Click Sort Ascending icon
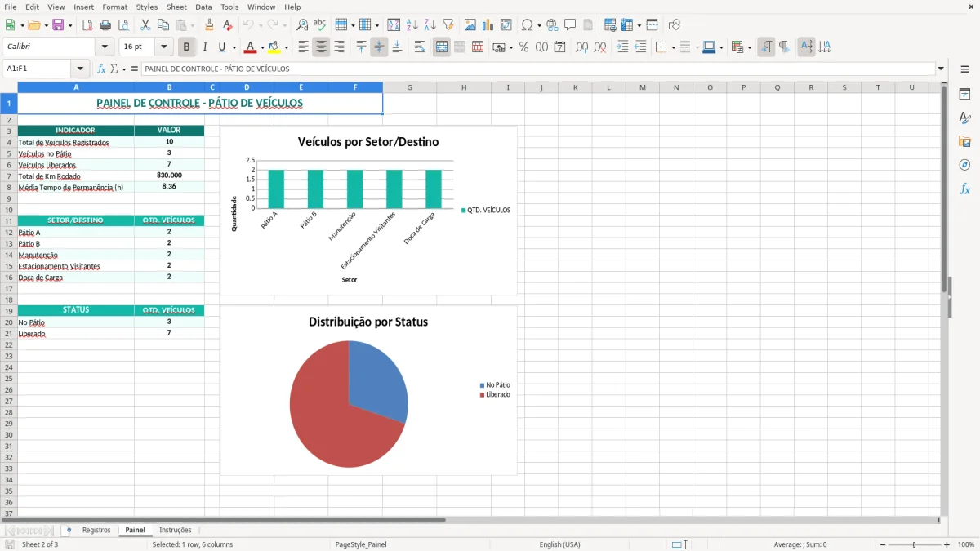980x551 pixels. tap(412, 25)
